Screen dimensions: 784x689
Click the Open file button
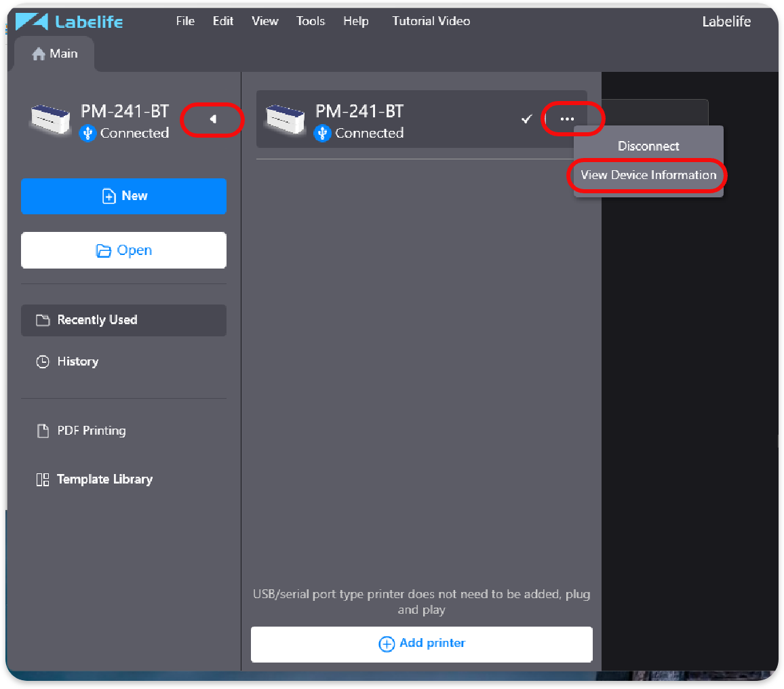click(123, 250)
